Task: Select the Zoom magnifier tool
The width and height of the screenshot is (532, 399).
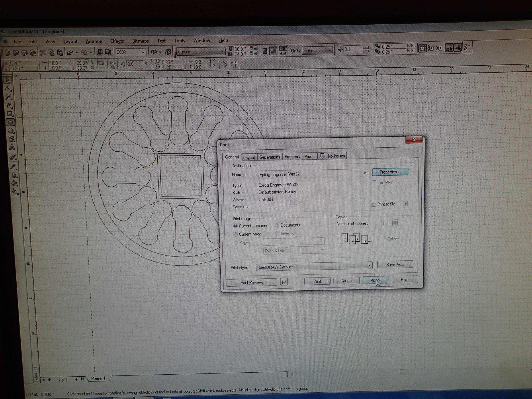Action: click(9, 97)
